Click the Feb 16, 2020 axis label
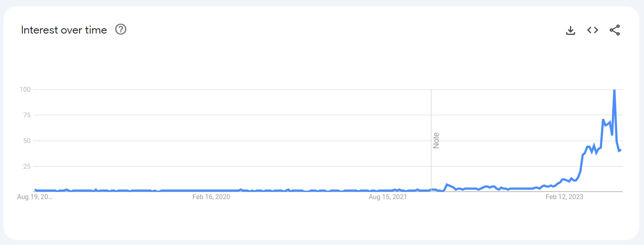The height and width of the screenshot is (245, 644). point(211,197)
